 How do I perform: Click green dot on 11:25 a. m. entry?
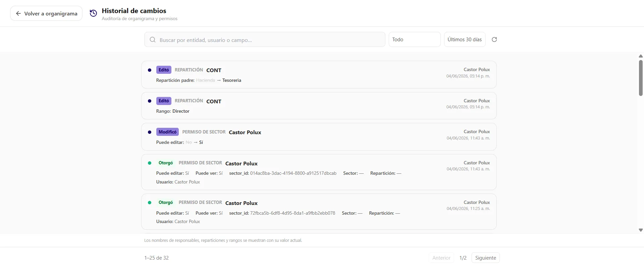[x=150, y=203]
